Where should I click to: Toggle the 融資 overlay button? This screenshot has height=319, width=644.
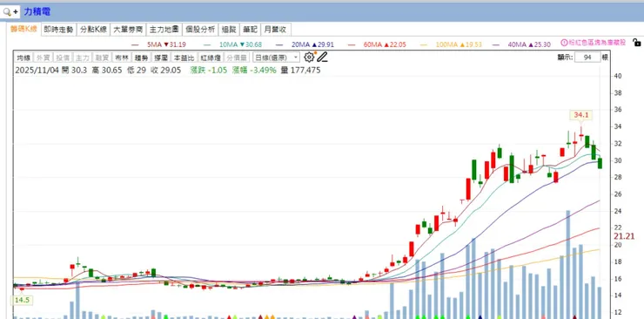point(102,58)
